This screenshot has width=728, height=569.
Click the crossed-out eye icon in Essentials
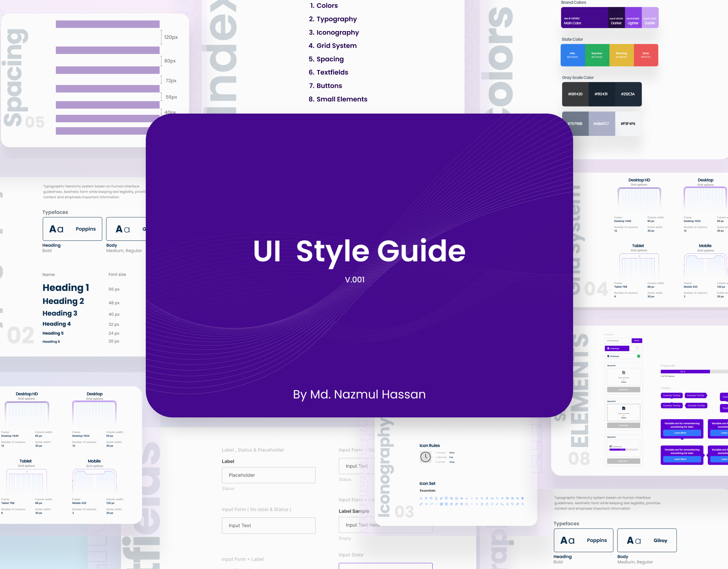pos(462,498)
